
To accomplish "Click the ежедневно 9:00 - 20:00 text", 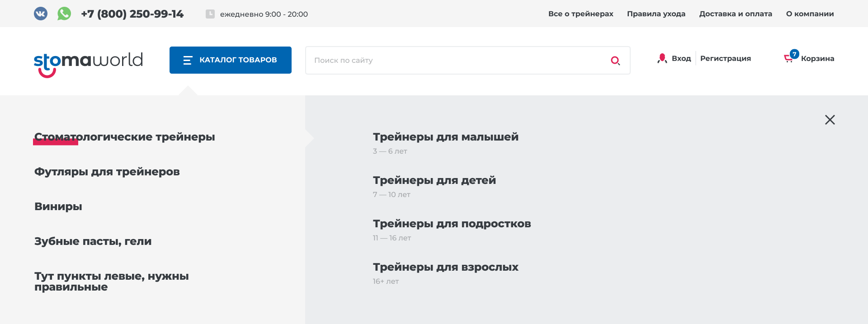I will 264,14.
